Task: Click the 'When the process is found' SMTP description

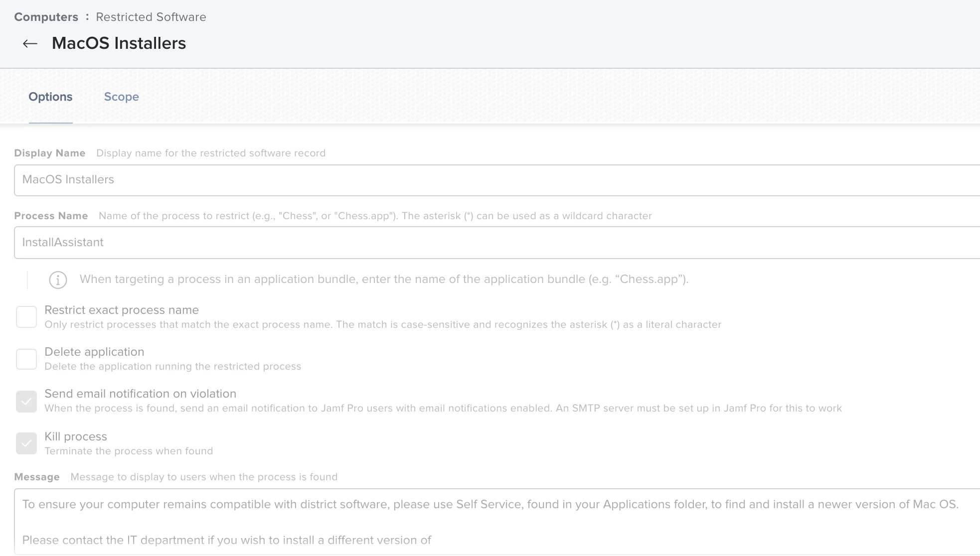Action: [x=443, y=408]
